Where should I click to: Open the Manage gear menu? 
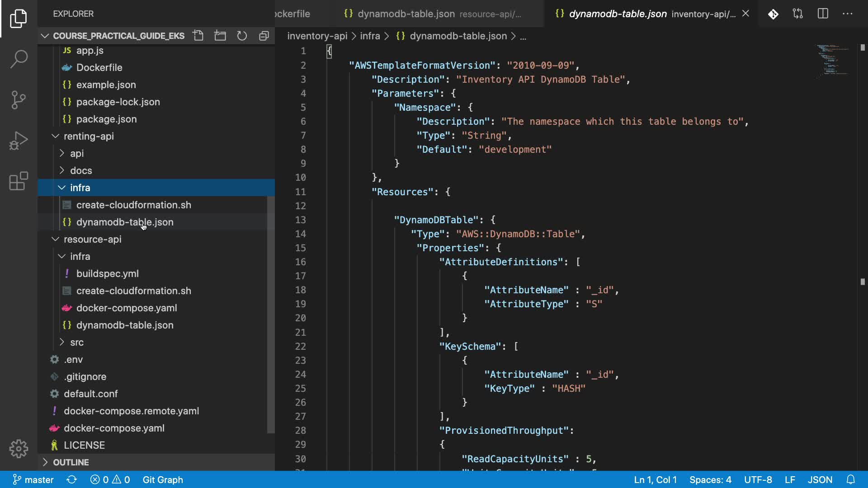(x=19, y=449)
